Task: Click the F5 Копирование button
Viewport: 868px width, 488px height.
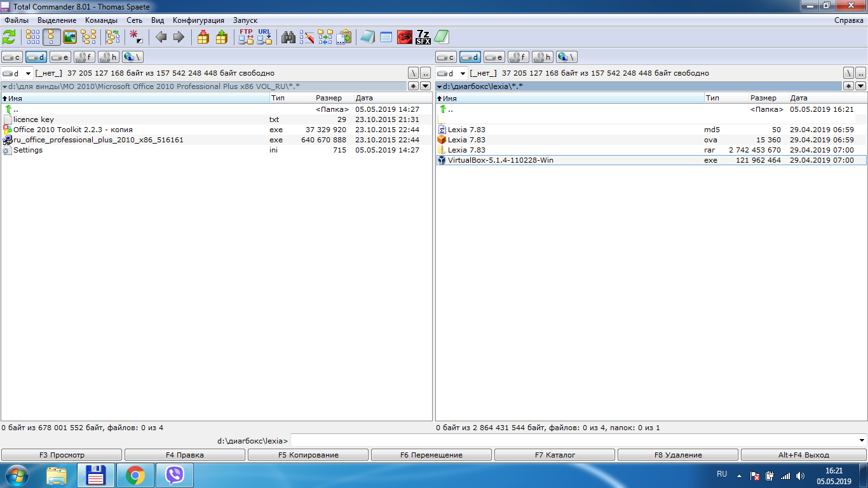Action: 308,455
